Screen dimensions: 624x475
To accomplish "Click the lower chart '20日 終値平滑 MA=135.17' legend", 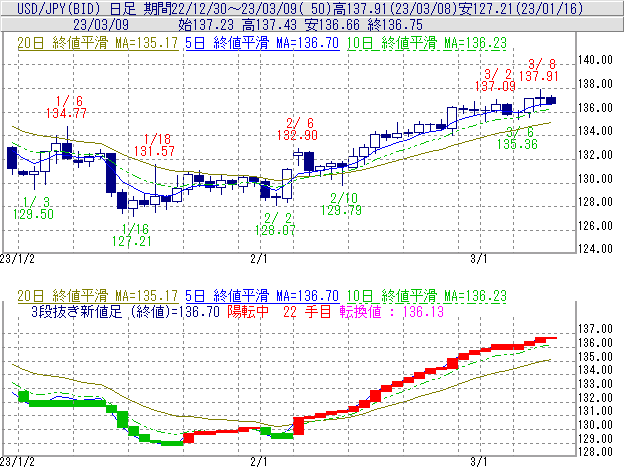I will point(98,296).
